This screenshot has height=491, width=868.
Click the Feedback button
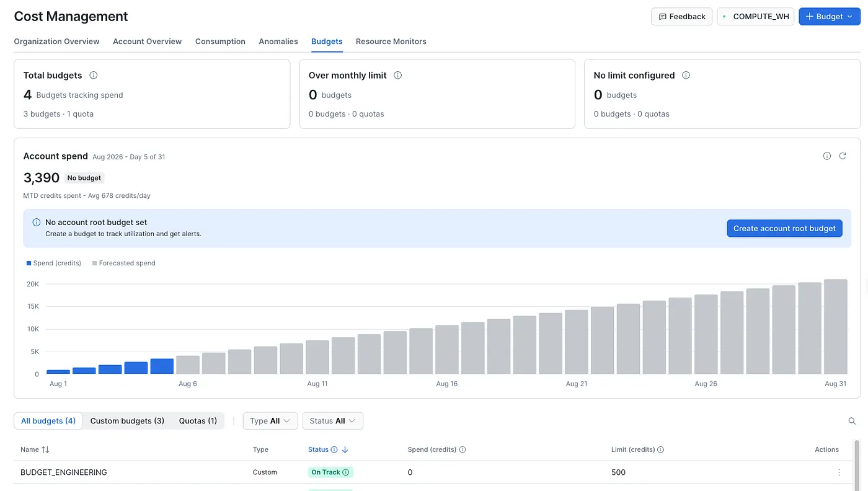click(681, 17)
